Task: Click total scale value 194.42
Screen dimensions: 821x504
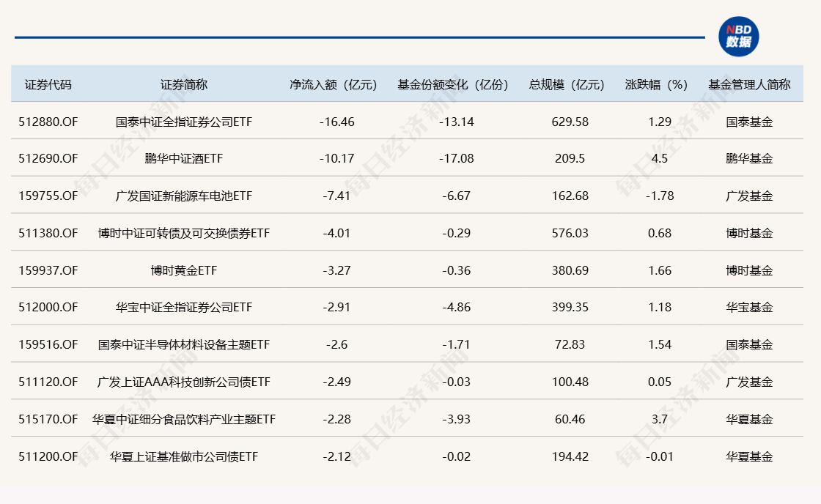Action: click(x=570, y=456)
